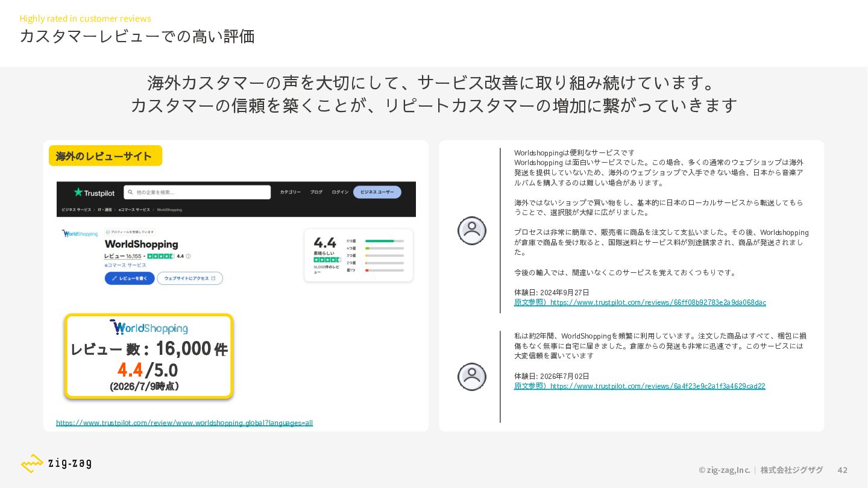Click the ビジネス ユーザー button
868x488 pixels.
click(377, 192)
